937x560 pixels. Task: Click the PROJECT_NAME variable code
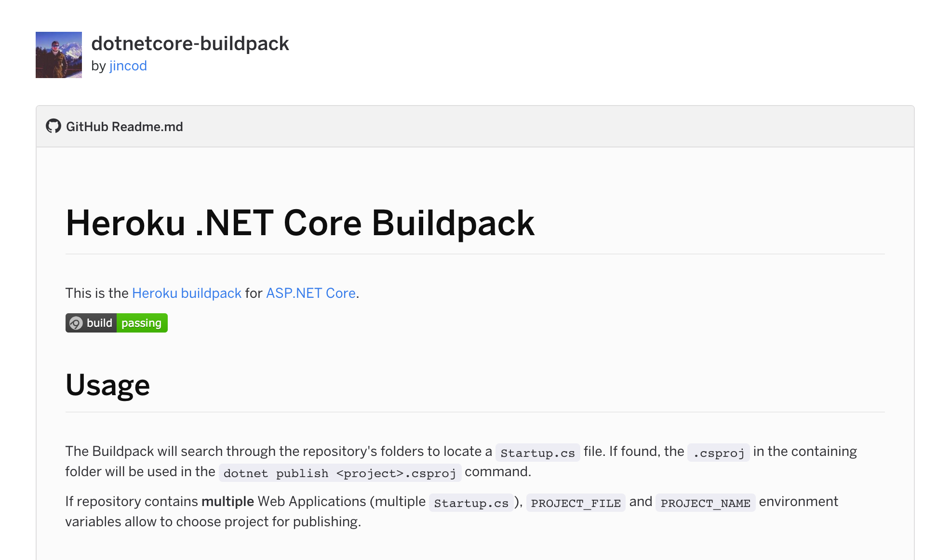point(705,503)
